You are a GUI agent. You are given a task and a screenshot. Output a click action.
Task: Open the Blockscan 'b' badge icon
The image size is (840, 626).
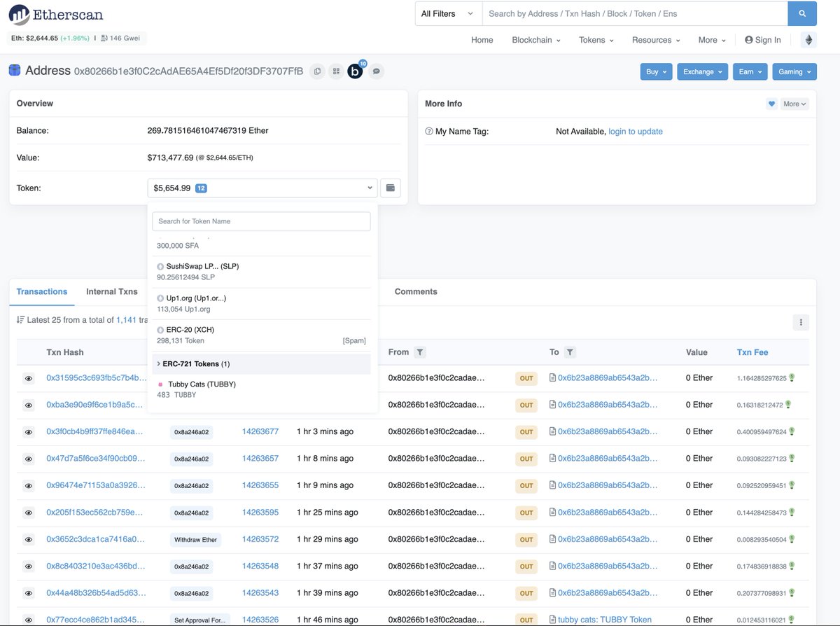pos(356,71)
